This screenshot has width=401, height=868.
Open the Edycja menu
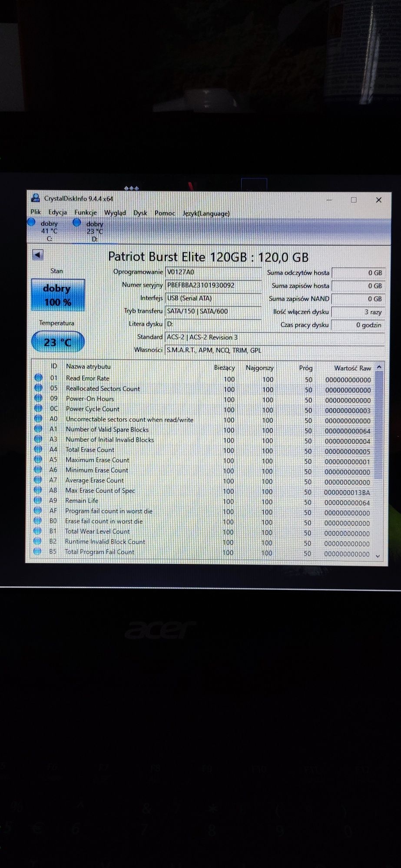click(58, 212)
